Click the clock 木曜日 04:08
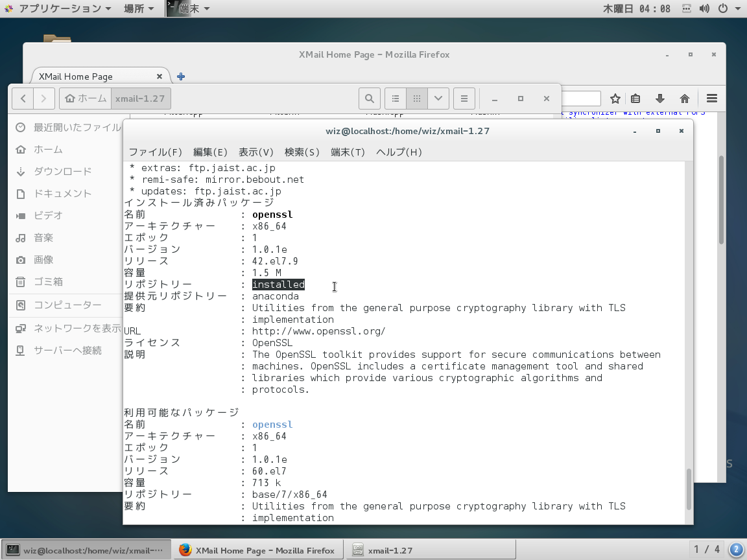Image resolution: width=747 pixels, height=560 pixels. 636,8
